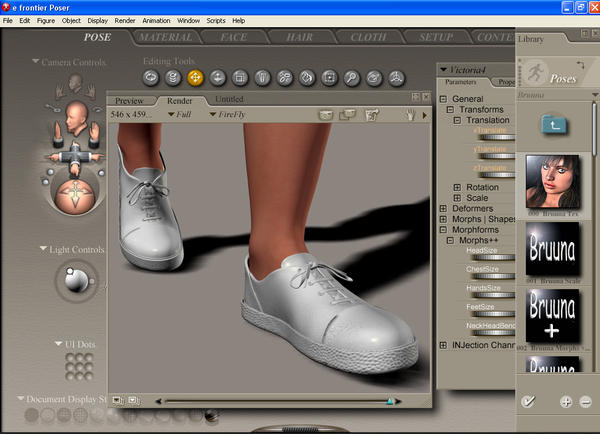
Task: Open the FireFly renderer dropdown
Action: [213, 114]
